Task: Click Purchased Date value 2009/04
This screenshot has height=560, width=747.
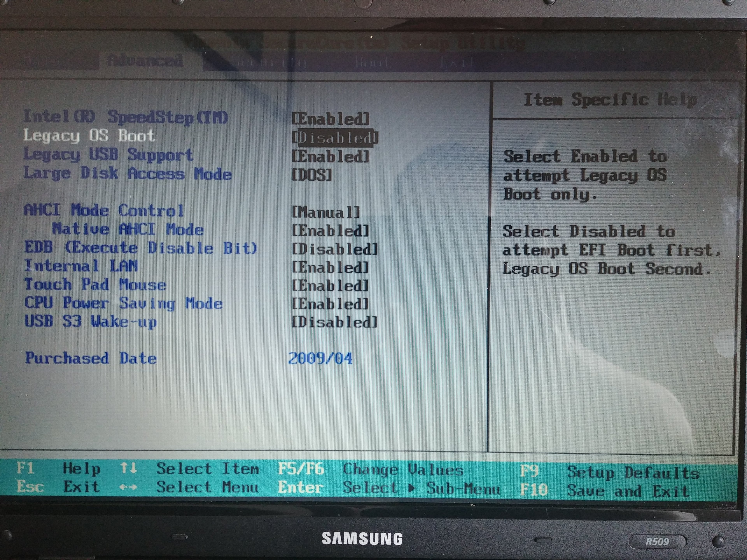Action: coord(320,359)
